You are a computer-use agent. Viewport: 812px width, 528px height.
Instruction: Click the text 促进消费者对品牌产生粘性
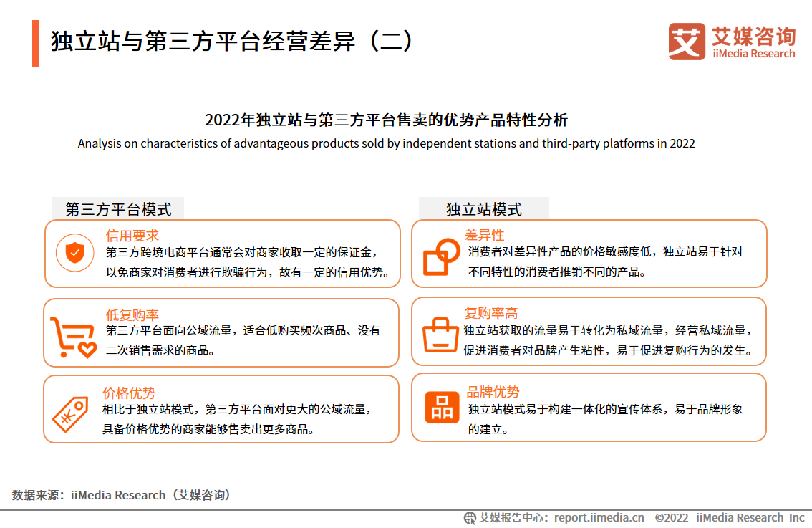(533, 350)
